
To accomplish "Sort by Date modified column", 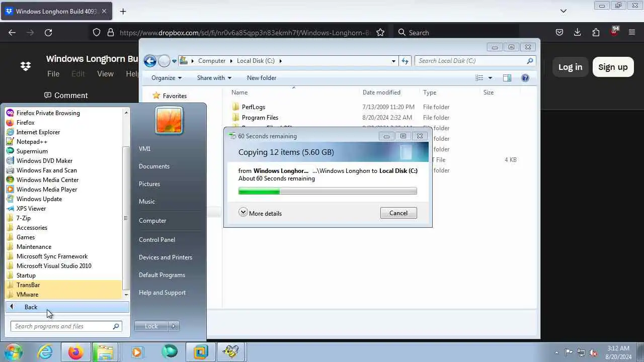I will tap(381, 93).
